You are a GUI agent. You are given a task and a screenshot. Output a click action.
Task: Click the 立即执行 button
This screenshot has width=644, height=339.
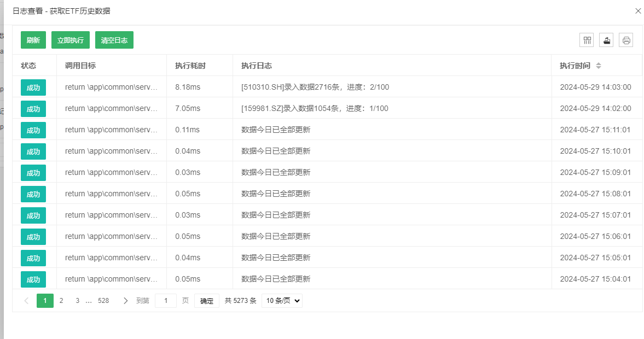tap(70, 40)
